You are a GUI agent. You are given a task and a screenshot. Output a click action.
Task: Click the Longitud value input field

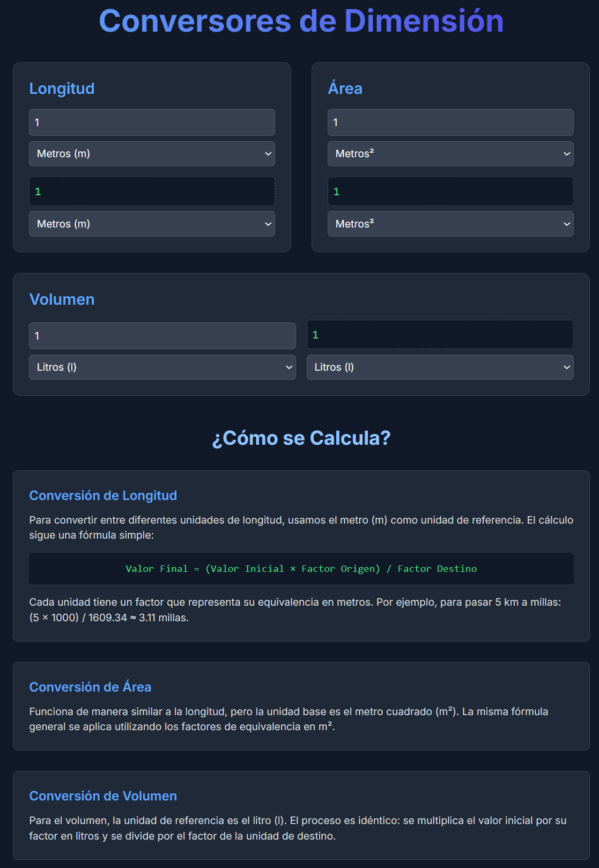click(152, 122)
